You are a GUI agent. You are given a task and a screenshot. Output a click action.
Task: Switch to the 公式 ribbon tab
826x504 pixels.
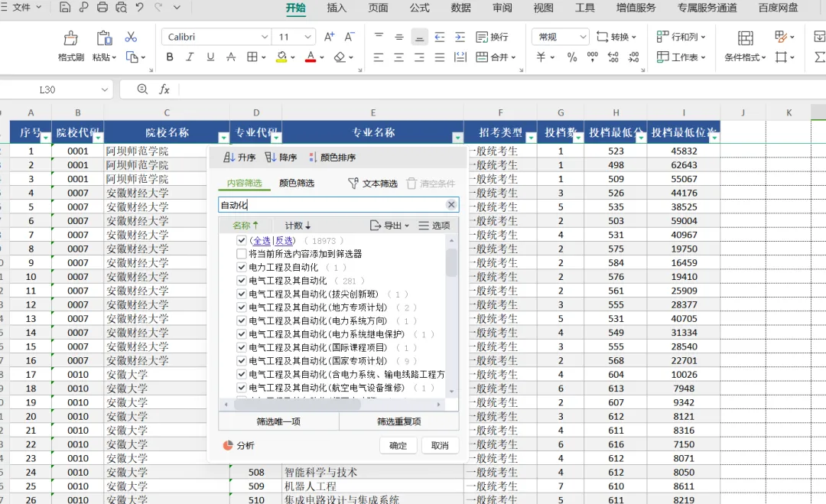pos(419,8)
